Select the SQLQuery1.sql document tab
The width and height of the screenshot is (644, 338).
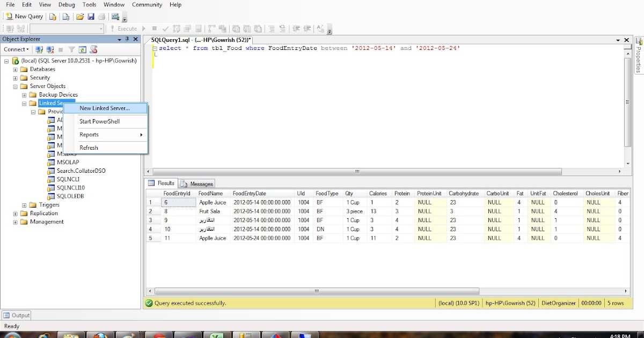pos(201,40)
